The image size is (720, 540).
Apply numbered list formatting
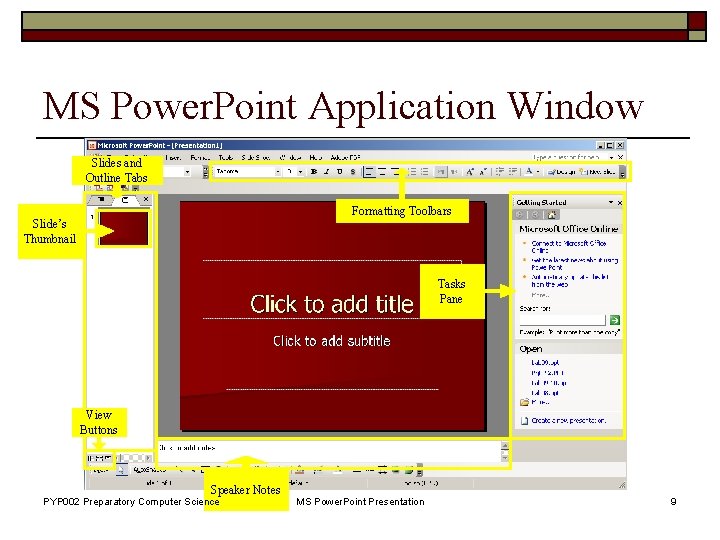[x=412, y=172]
